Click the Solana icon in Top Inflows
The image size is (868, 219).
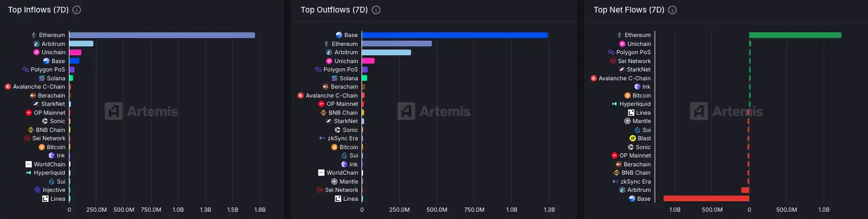click(x=42, y=78)
